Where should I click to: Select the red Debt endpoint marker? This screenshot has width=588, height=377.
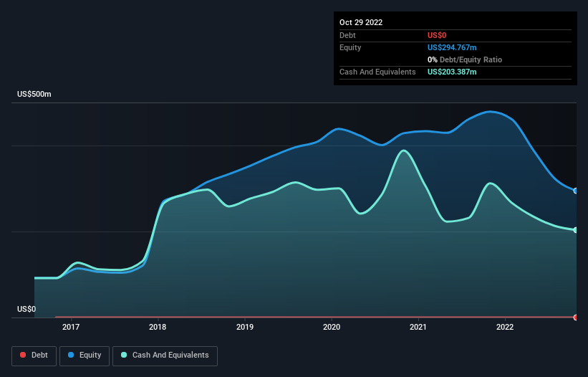coord(576,318)
